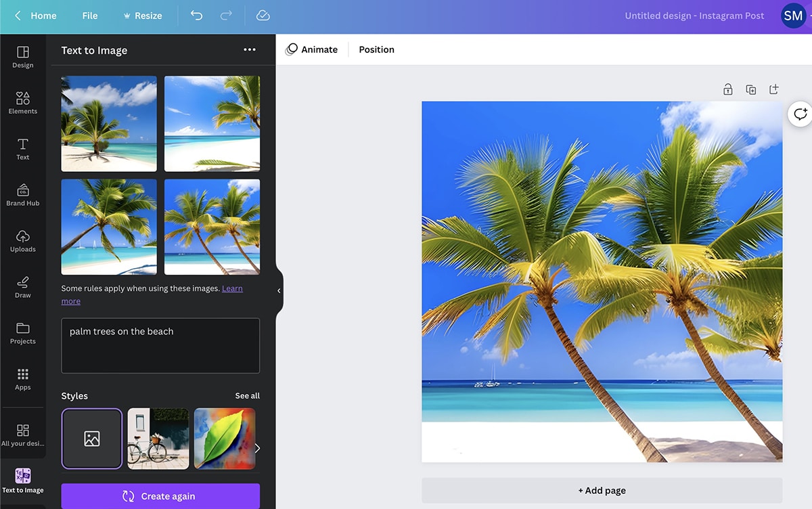Open the File menu
Screen dimensions: 812x509
[x=90, y=16]
